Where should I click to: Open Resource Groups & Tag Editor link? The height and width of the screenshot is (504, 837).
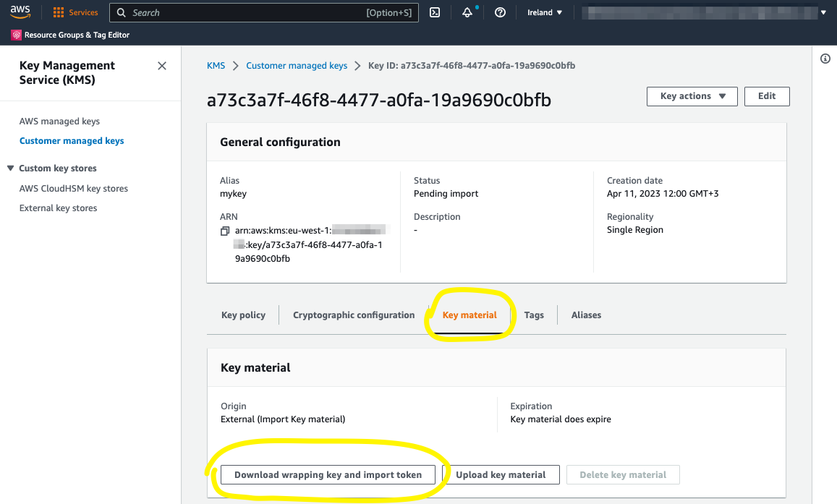click(x=77, y=35)
